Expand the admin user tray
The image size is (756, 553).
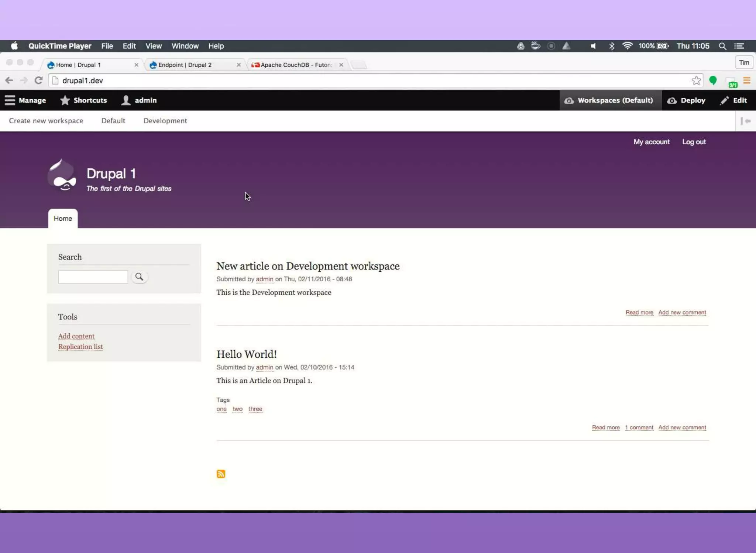point(139,100)
